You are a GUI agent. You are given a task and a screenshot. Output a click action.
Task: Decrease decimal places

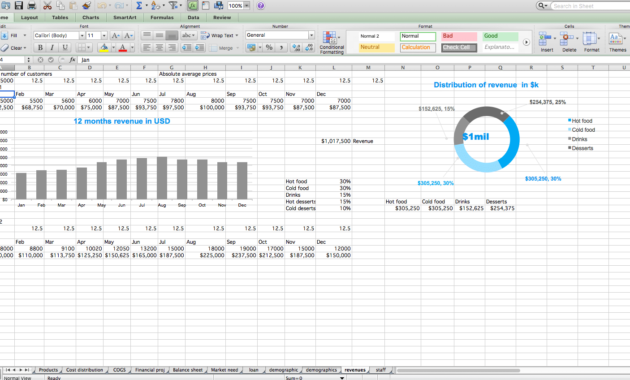(x=309, y=47)
